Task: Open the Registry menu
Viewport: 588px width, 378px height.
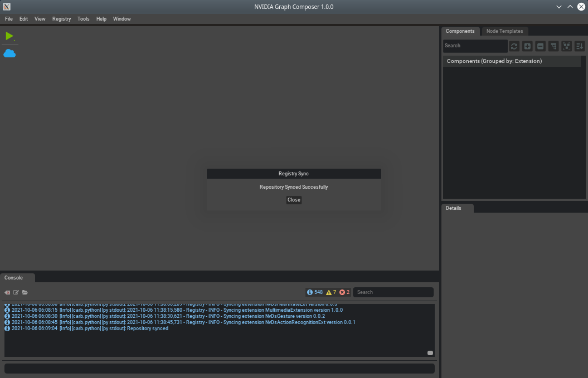Action: click(61, 19)
